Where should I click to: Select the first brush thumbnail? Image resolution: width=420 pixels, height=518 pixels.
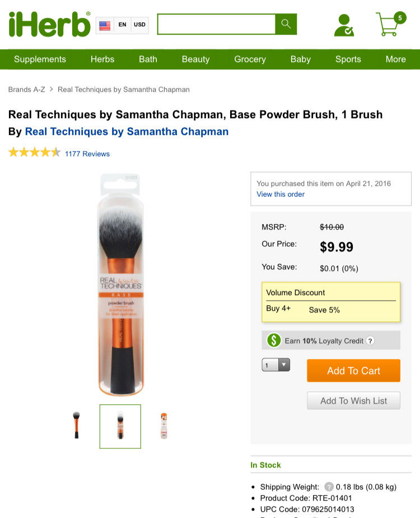[x=77, y=425]
